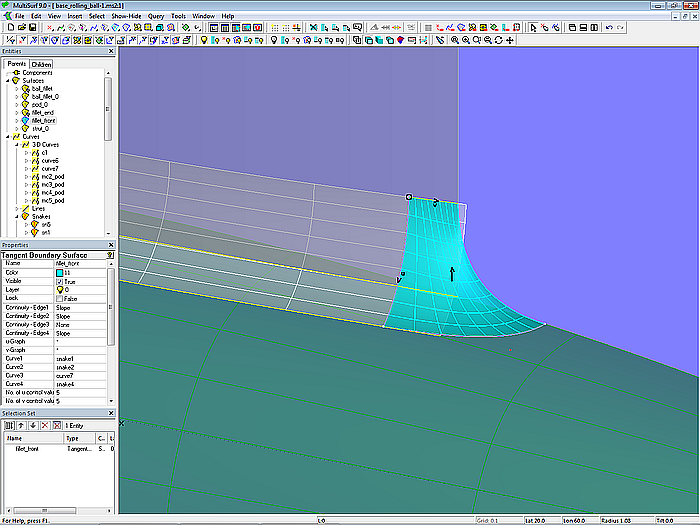This screenshot has height=525, width=700.
Task: Collapse the Surfaces tree node
Action: click(x=9, y=80)
